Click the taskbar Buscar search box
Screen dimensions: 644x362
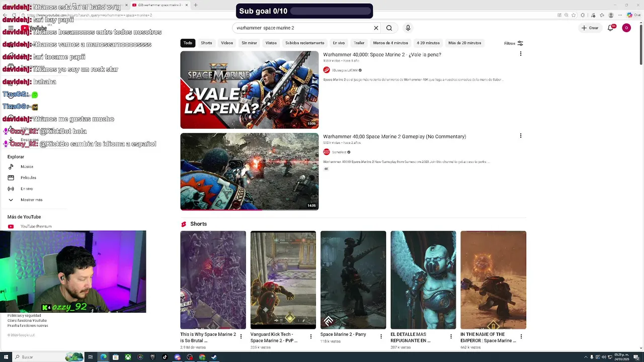click(x=48, y=357)
